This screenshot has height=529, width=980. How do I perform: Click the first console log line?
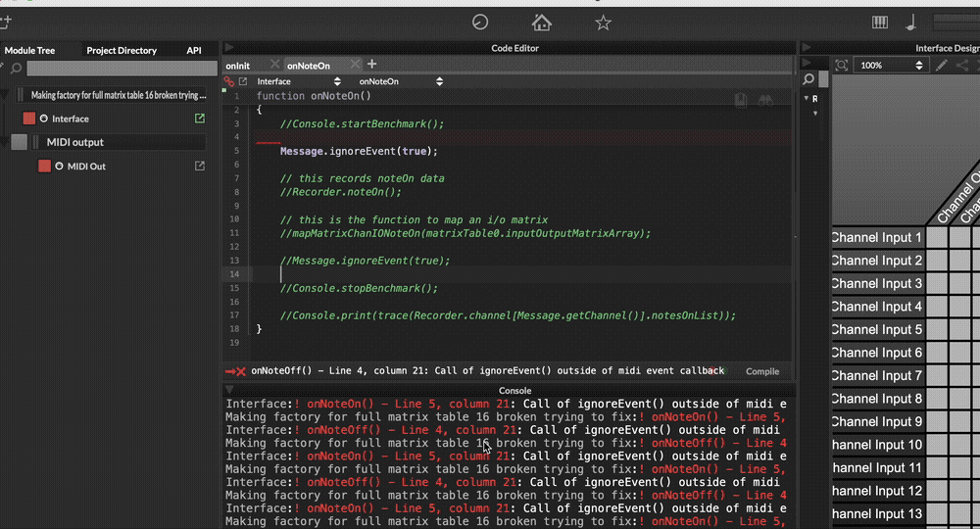click(x=507, y=404)
